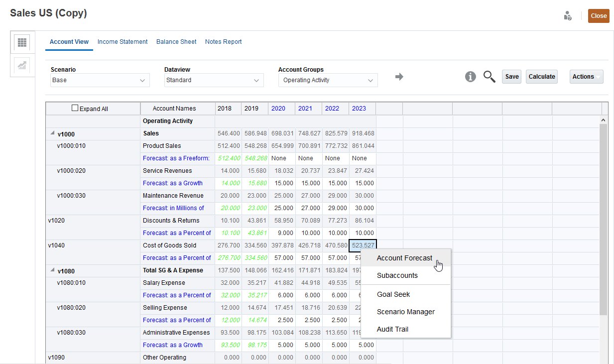Choose Goal Seek in the context menu

click(393, 294)
